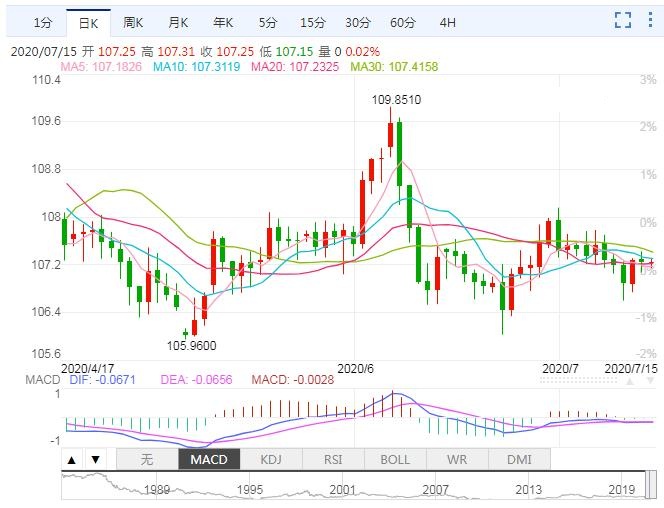The width and height of the screenshot is (664, 508).
Task: Click the fullscreen expand icon
Action: pos(623,20)
